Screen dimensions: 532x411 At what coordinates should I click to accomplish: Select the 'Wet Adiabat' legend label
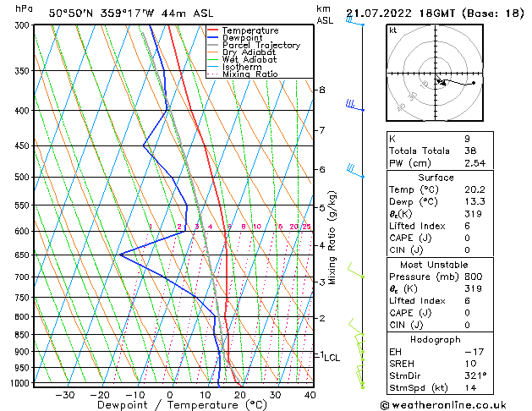click(250, 60)
